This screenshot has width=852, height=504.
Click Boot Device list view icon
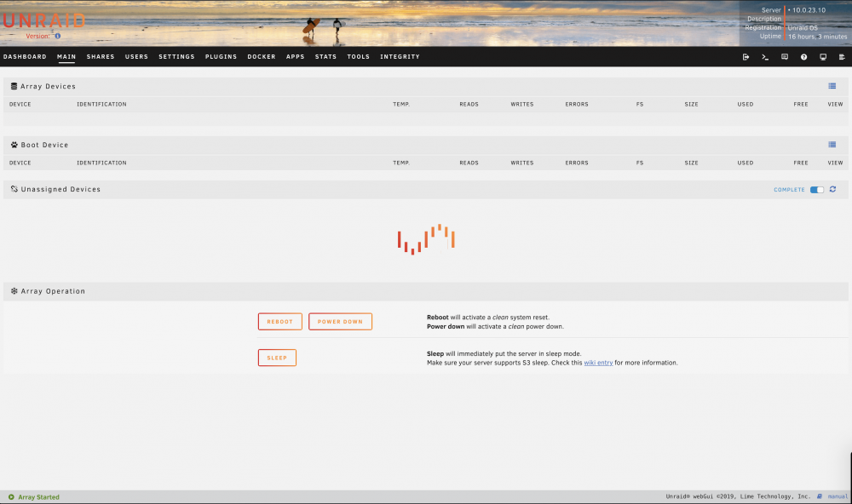coord(832,145)
